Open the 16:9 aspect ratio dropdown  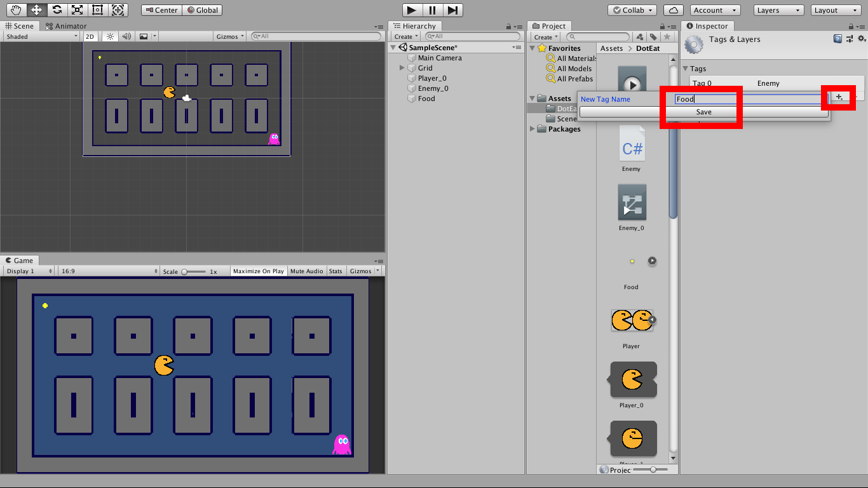pyautogui.click(x=109, y=271)
